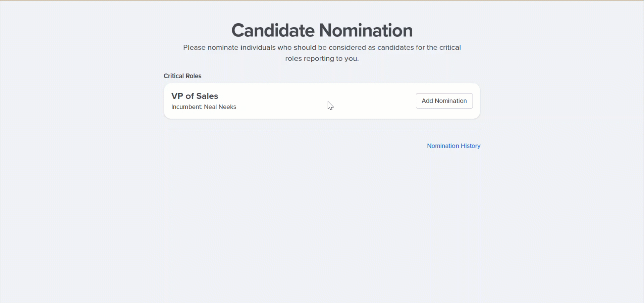Click the word "Add" on the nomination button
Viewport: 644px width, 303px height.
pos(427,101)
